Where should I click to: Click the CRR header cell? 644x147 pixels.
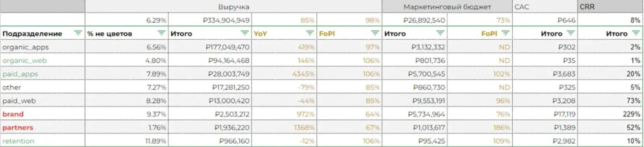tap(610, 7)
